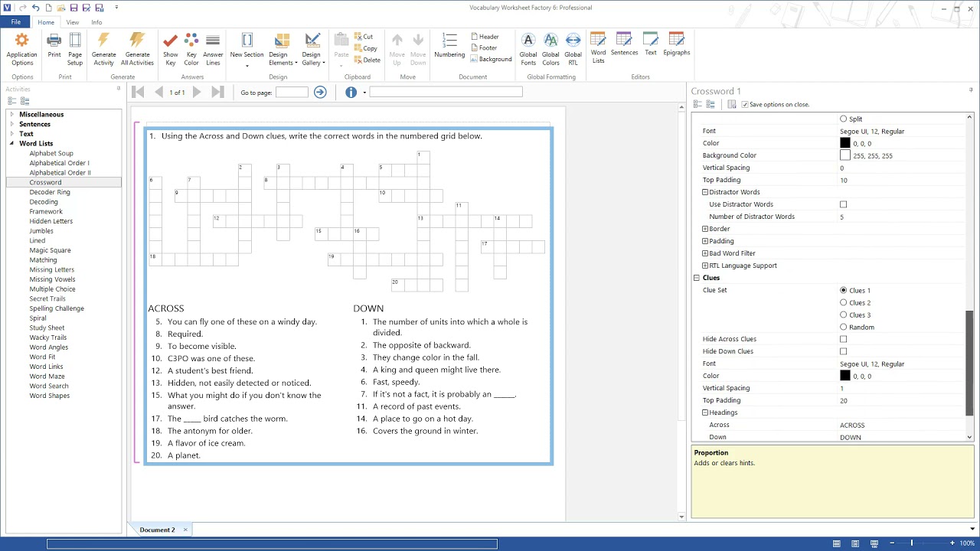Select the Clues 1 radio button

pos(844,290)
